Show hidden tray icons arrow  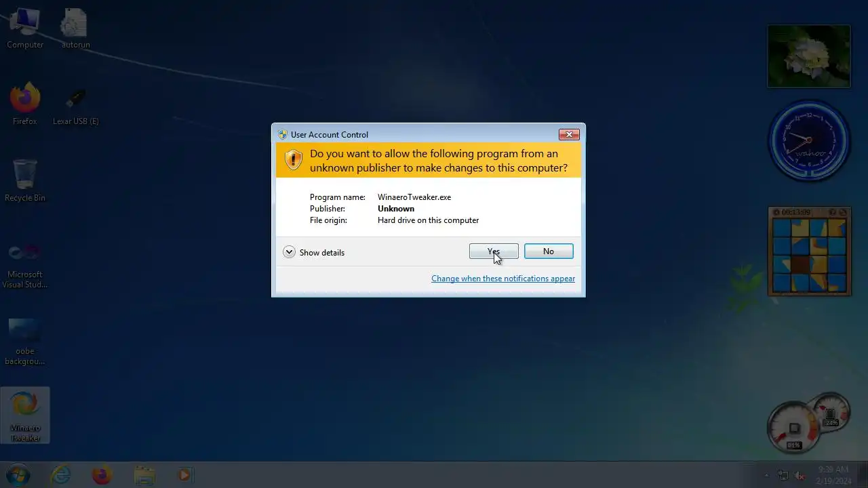tap(767, 475)
